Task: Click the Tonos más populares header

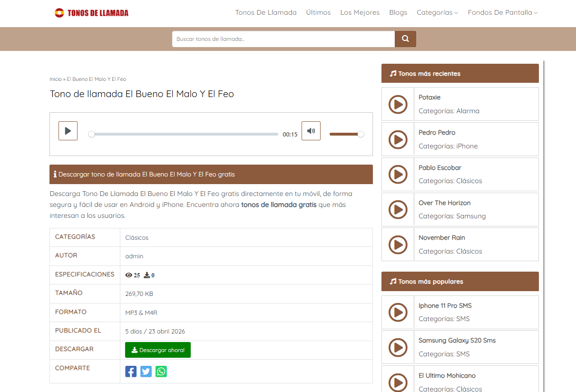Action: (x=460, y=281)
